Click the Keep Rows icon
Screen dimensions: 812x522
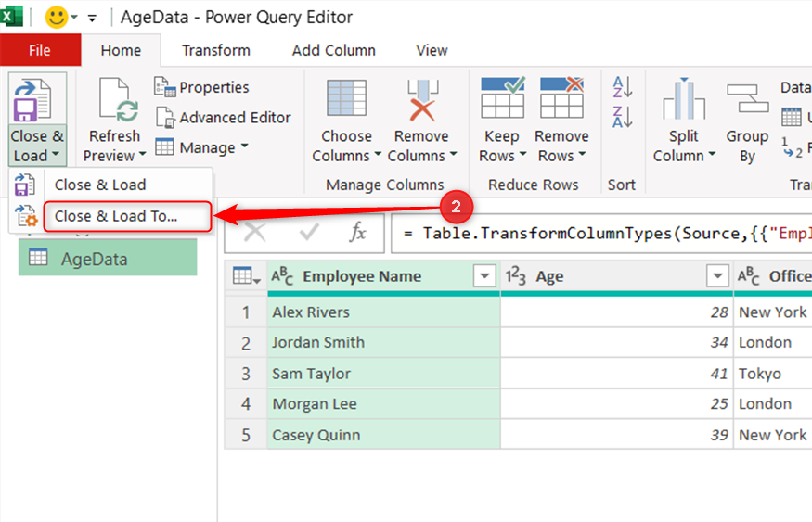[502, 97]
